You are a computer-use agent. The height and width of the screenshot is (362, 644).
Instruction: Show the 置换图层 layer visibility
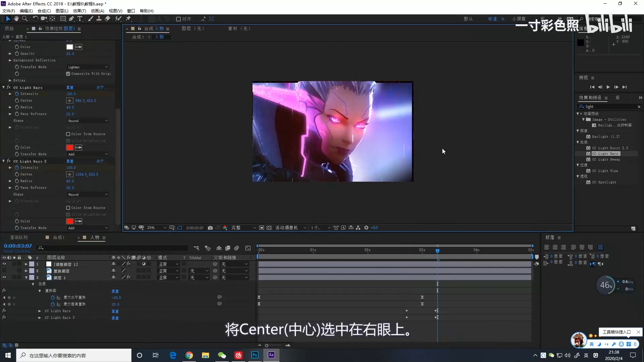click(x=4, y=271)
